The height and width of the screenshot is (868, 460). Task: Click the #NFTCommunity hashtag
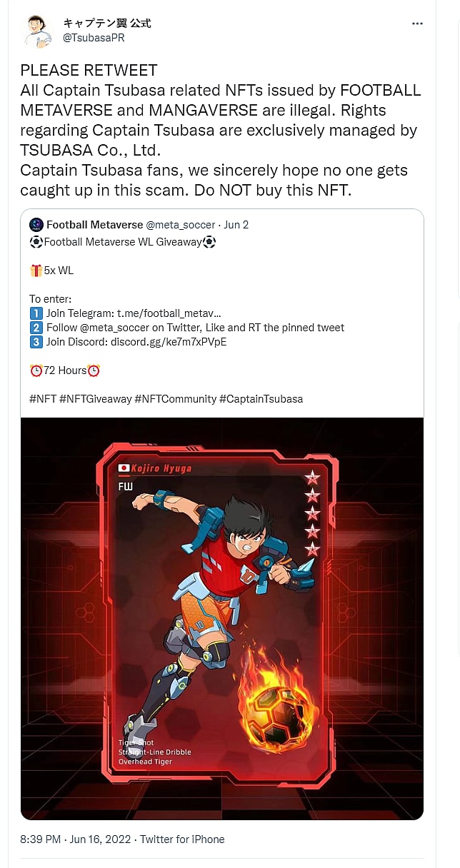click(x=175, y=399)
